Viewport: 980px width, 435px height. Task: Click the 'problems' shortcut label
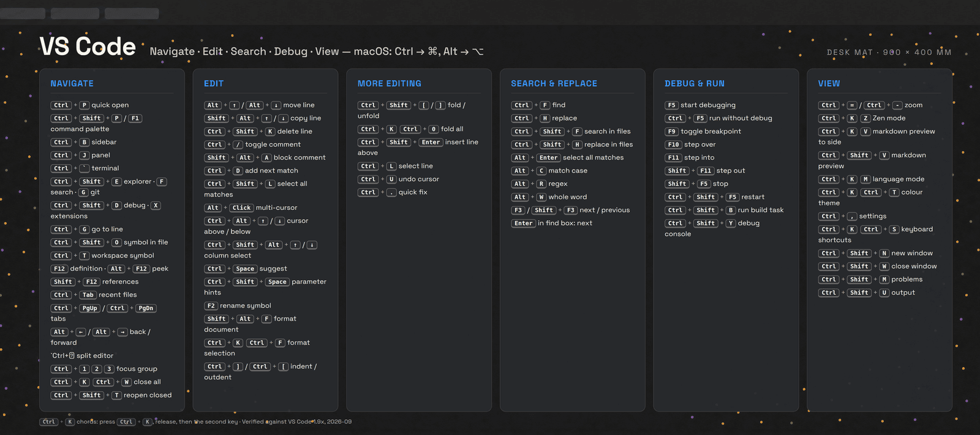[907, 280]
